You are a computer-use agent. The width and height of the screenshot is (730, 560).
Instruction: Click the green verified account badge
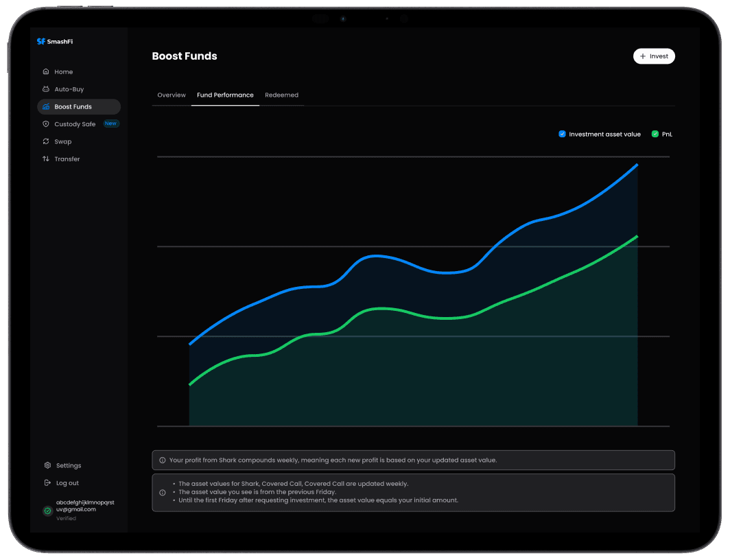47,511
